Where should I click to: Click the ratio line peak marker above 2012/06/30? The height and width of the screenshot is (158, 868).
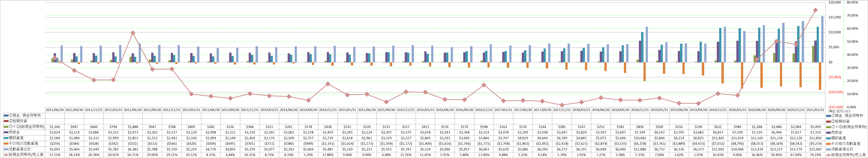(x=133, y=33)
